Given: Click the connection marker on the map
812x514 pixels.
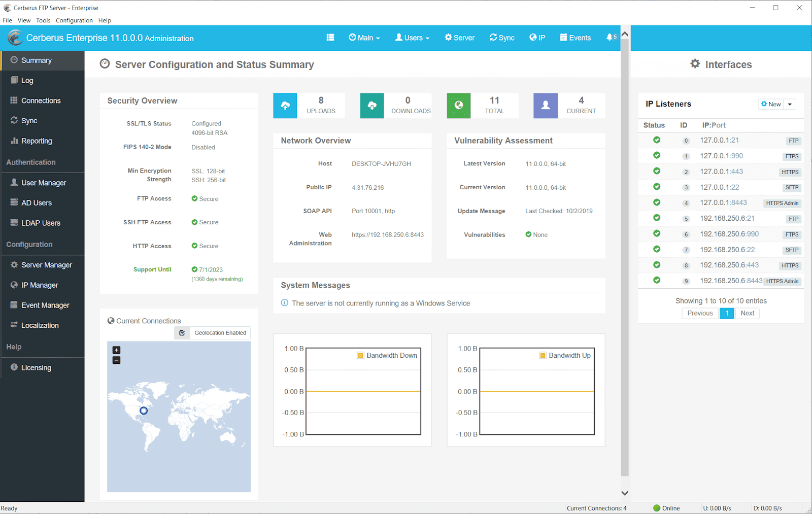Looking at the screenshot, I should (x=144, y=410).
